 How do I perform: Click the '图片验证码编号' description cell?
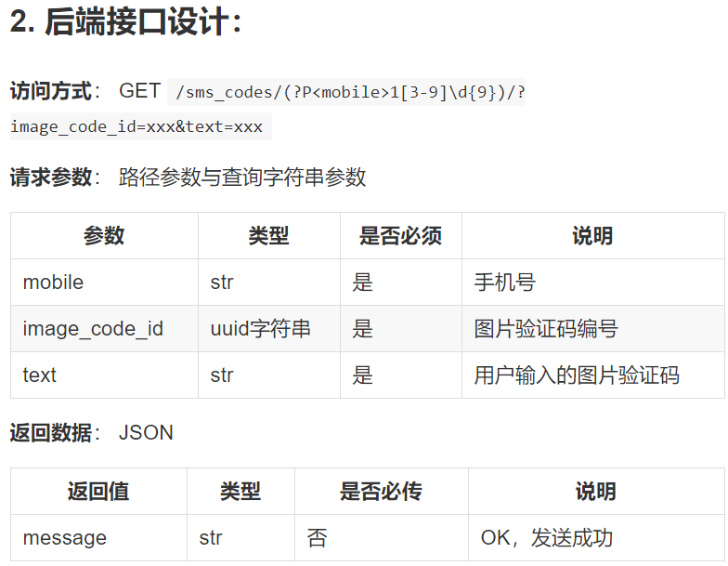click(x=592, y=329)
